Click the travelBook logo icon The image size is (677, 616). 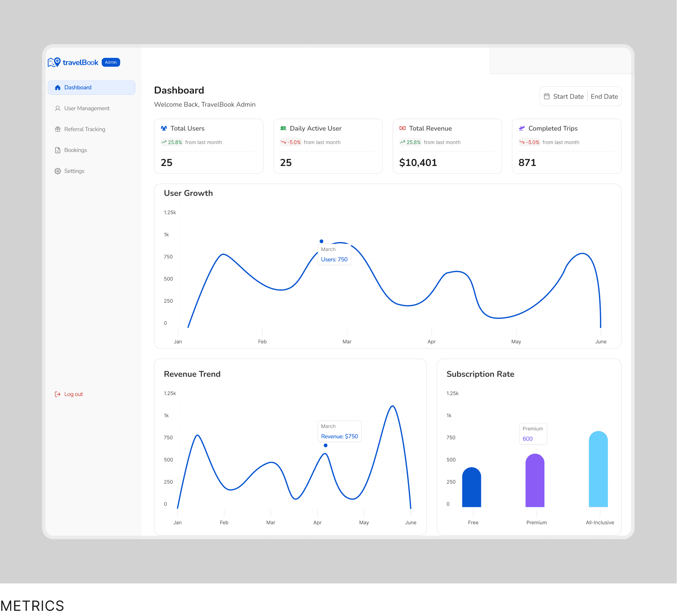point(54,62)
